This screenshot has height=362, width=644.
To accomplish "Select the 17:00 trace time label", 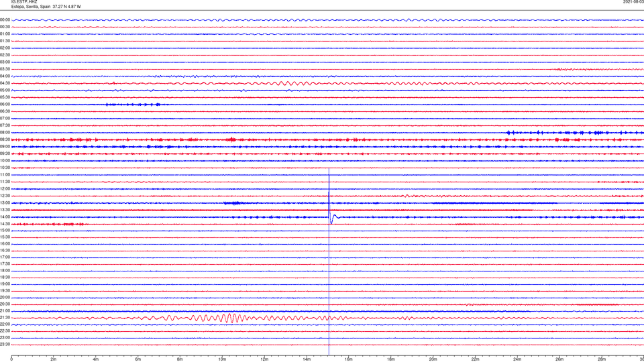I will click(x=5, y=257).
